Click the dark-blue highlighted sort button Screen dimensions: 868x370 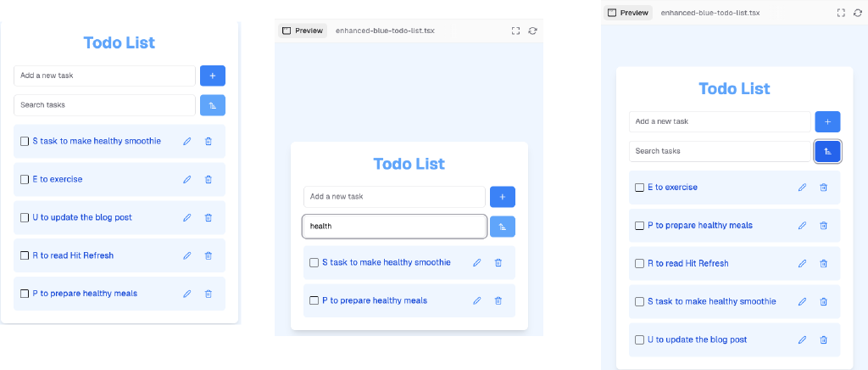tap(827, 151)
